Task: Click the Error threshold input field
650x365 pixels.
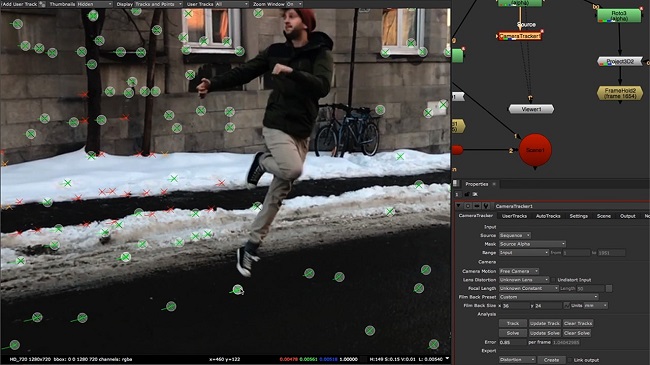Action: click(512, 343)
